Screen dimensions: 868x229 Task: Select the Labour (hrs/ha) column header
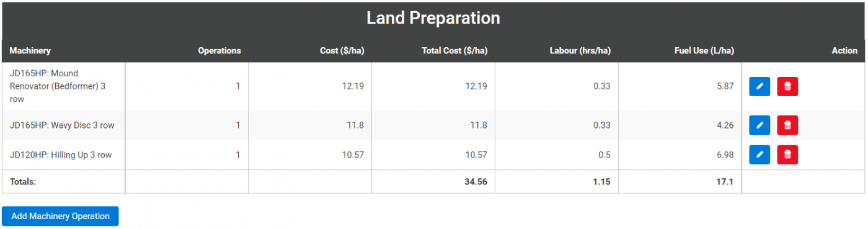pyautogui.click(x=580, y=51)
